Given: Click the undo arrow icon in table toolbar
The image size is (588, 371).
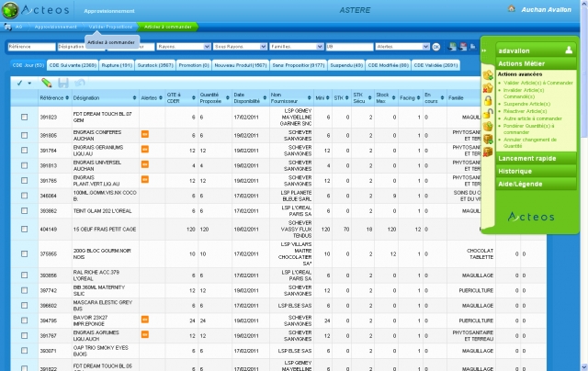Looking at the screenshot, I should [x=80, y=83].
